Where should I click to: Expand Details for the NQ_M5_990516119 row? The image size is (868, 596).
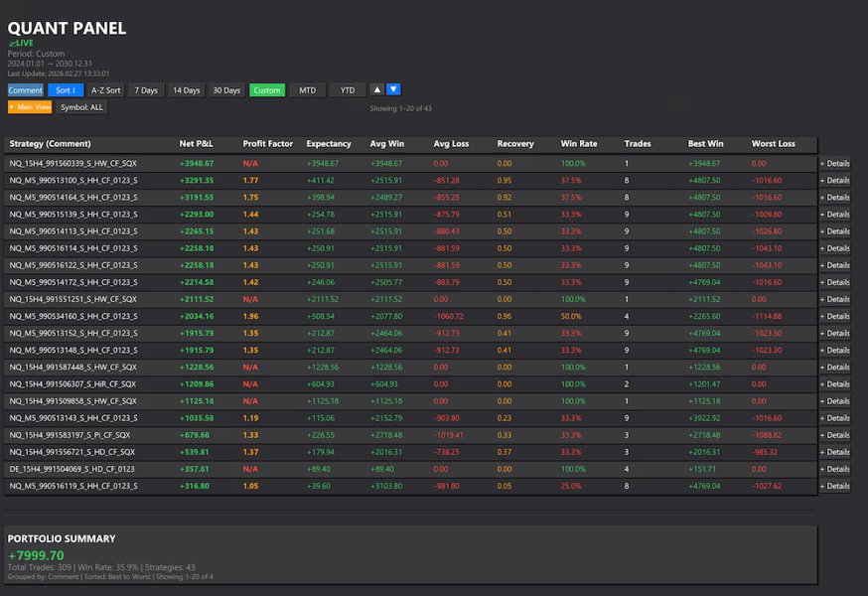(x=835, y=487)
